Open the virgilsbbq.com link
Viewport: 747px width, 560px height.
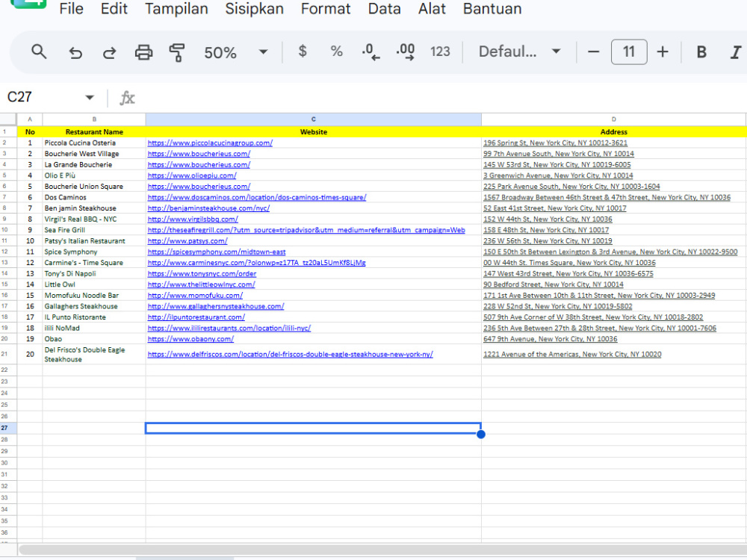(193, 219)
